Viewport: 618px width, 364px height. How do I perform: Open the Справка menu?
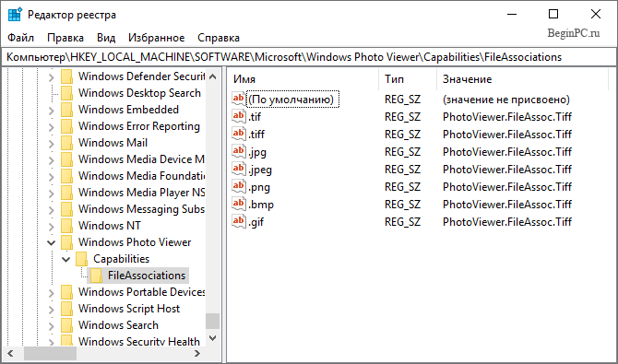pos(219,38)
